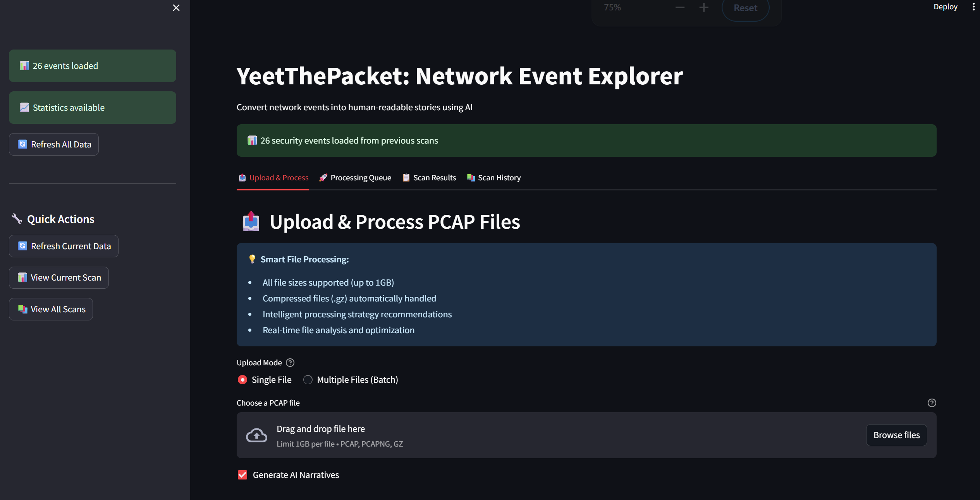Click the Upload Mode help icon
Screen dimensions: 980x500
click(290, 363)
